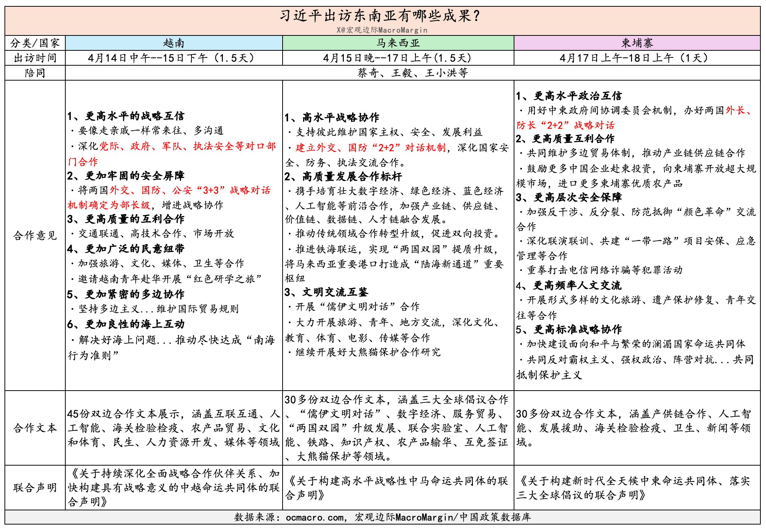Click the table title about Xi's Southeast Asia visit
Screen dimensions: 766x532
[x=379, y=16]
